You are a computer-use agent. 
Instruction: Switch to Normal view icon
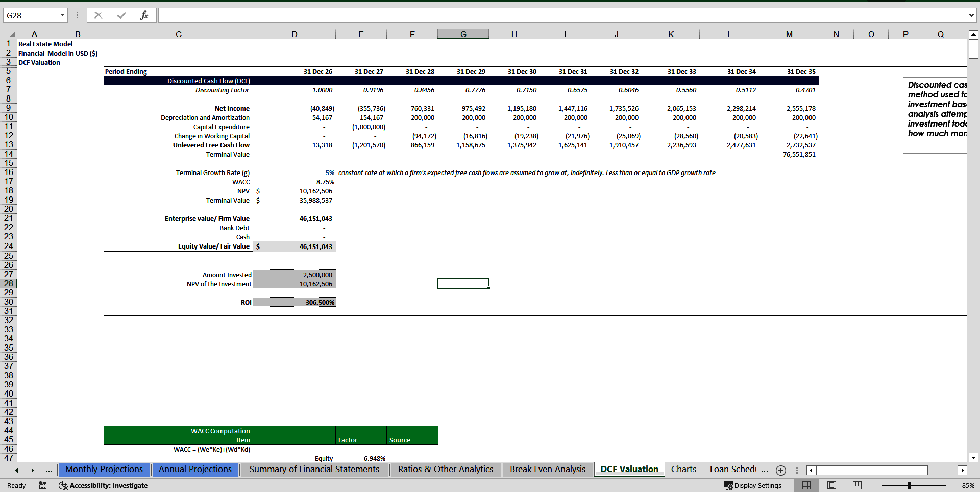click(806, 485)
